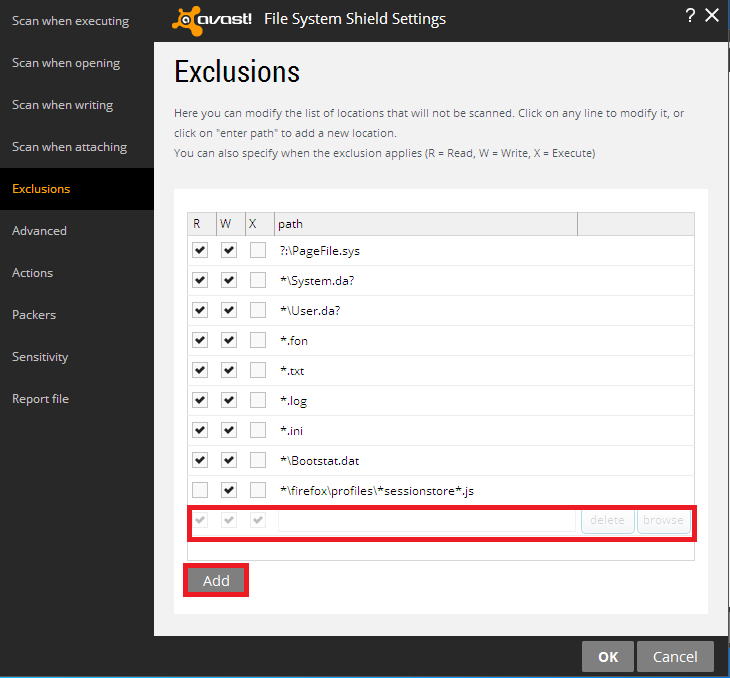Uncheck Read for *.ini
730x678 pixels.
200,430
